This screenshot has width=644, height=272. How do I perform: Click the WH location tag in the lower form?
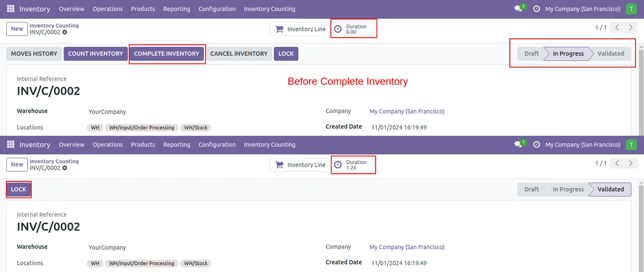point(95,264)
